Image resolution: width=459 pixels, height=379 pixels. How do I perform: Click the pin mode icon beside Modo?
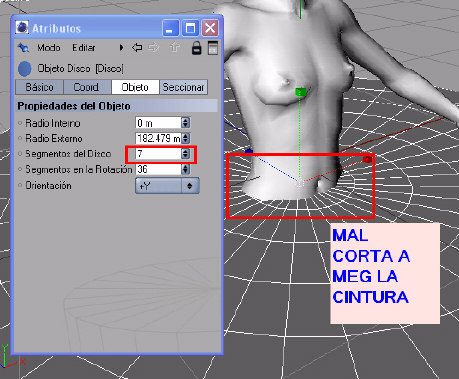pos(23,48)
